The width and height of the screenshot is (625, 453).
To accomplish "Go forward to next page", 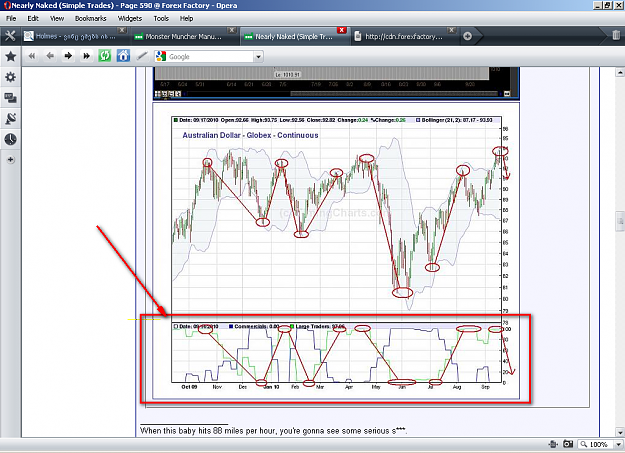I will tap(68, 56).
